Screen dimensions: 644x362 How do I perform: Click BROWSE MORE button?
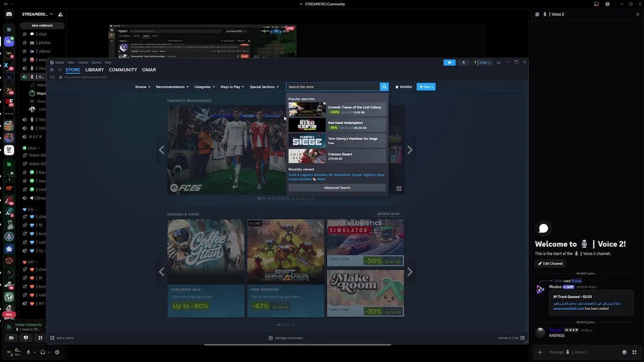click(388, 214)
